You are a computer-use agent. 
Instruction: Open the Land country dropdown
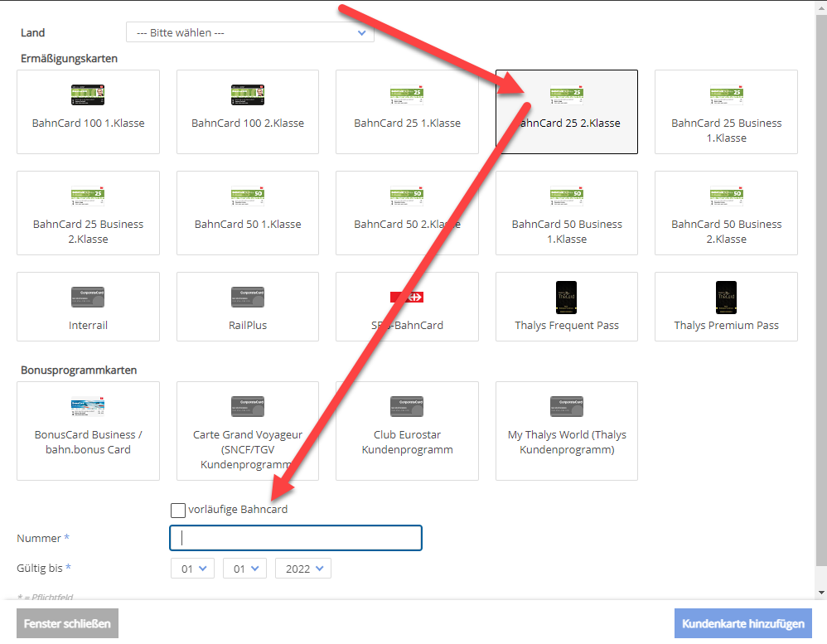[250, 32]
